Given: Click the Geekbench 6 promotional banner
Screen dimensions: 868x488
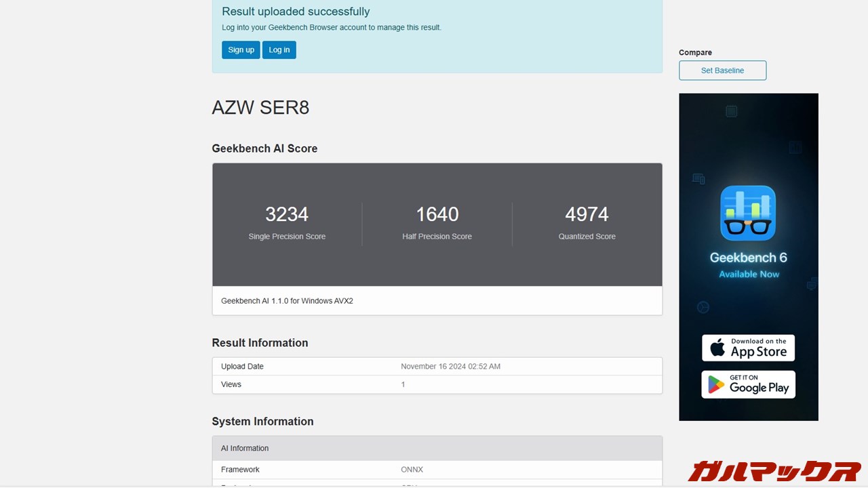Looking at the screenshot, I should click(x=748, y=257).
